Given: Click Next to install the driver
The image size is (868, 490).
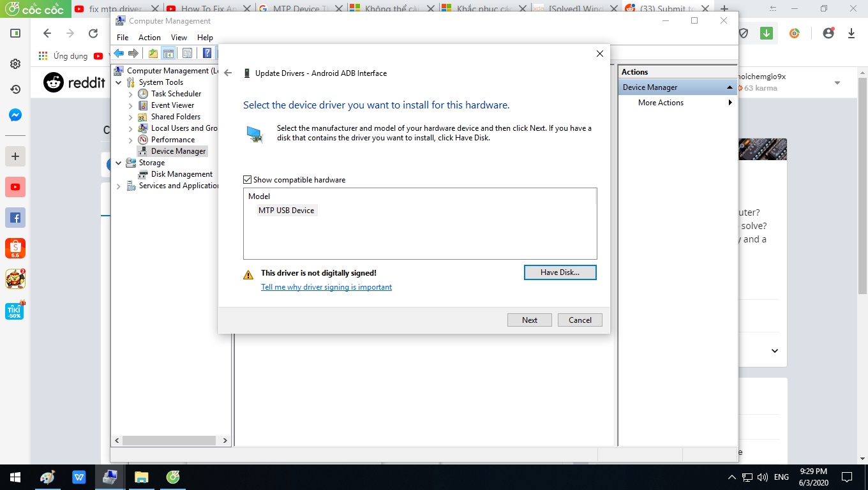Looking at the screenshot, I should 529,320.
